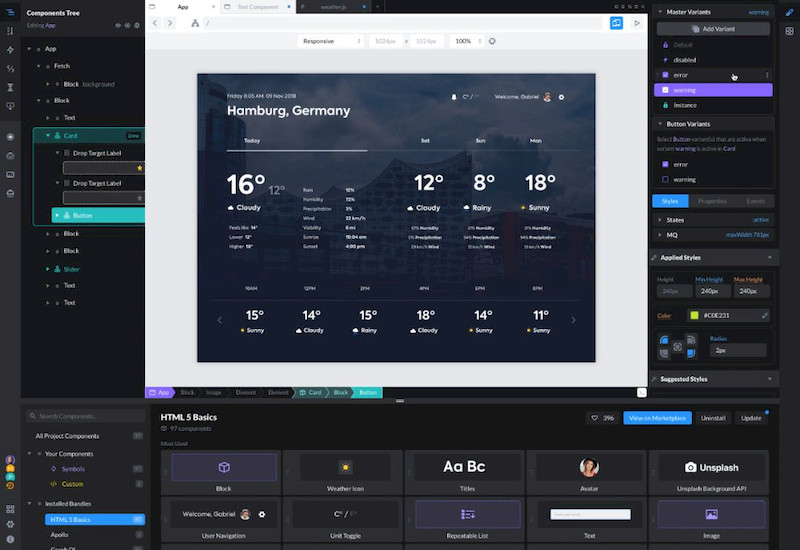Open the Components Tree panel icon
The image size is (800, 550).
10,12
